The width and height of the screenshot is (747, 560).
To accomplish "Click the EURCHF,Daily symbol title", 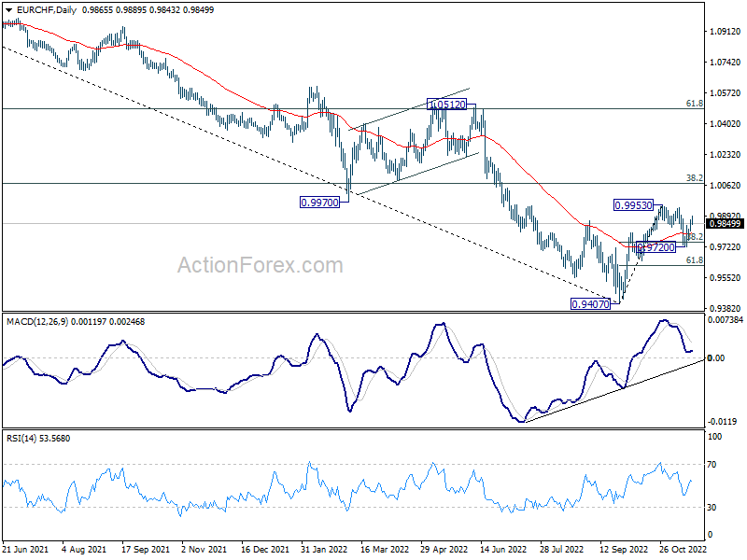I will tap(47, 10).
